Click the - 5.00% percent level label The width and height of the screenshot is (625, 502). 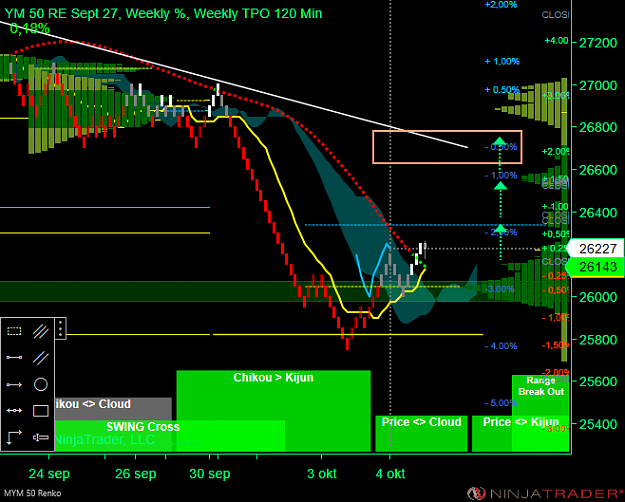point(501,403)
